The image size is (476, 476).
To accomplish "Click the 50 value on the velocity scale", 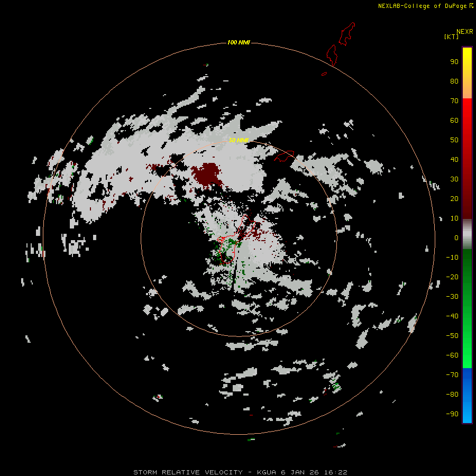I will (x=454, y=140).
